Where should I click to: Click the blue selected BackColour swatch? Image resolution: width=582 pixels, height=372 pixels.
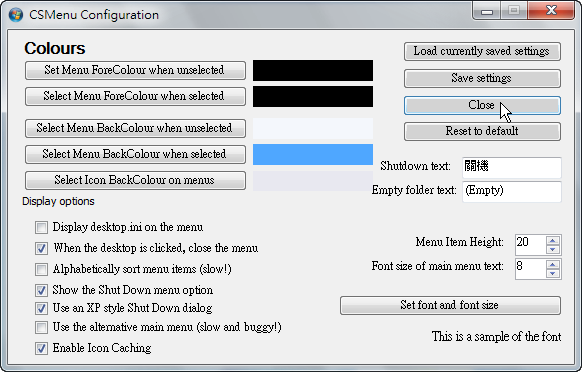pyautogui.click(x=313, y=154)
